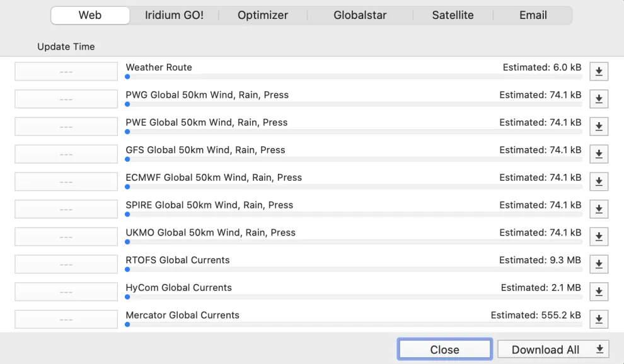The width and height of the screenshot is (624, 364).
Task: Select the Globalstar tab
Action: pos(359,15)
